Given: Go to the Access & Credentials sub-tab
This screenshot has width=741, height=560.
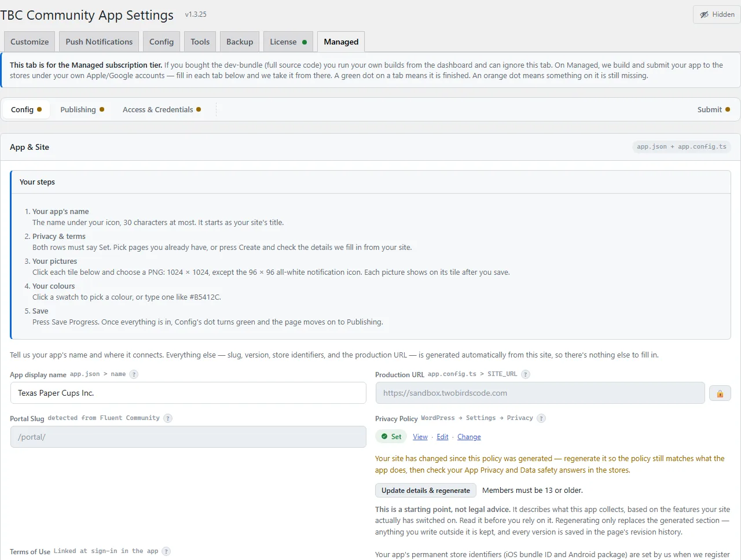Looking at the screenshot, I should click(162, 109).
